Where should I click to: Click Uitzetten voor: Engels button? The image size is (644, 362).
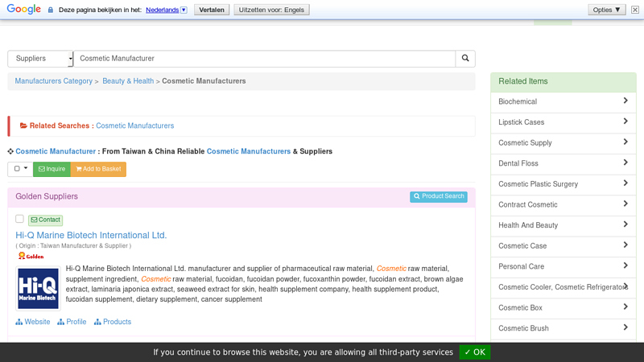click(271, 10)
